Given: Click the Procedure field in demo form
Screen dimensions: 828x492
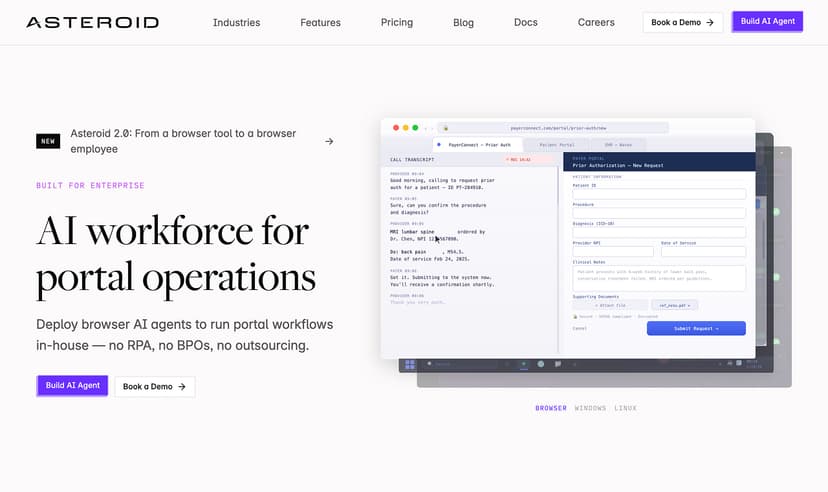Looking at the screenshot, I should click(x=659, y=213).
